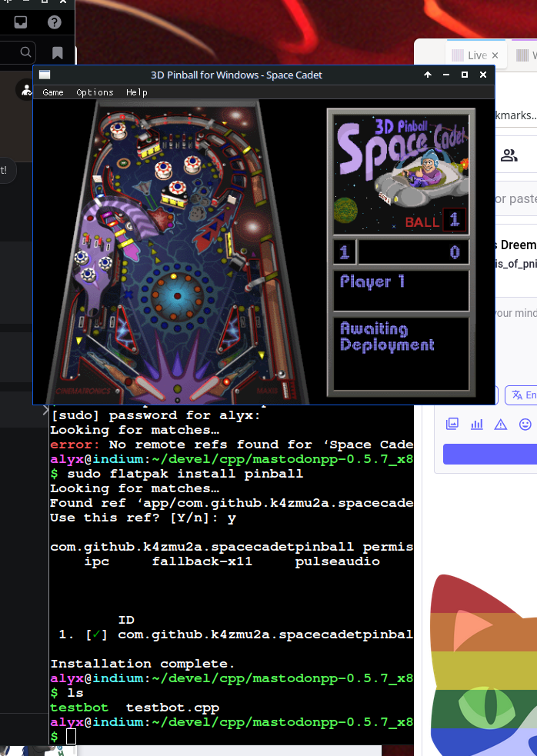This screenshot has width=537, height=756.
Task: Click the inbox tray icon
Action: pyautogui.click(x=21, y=22)
